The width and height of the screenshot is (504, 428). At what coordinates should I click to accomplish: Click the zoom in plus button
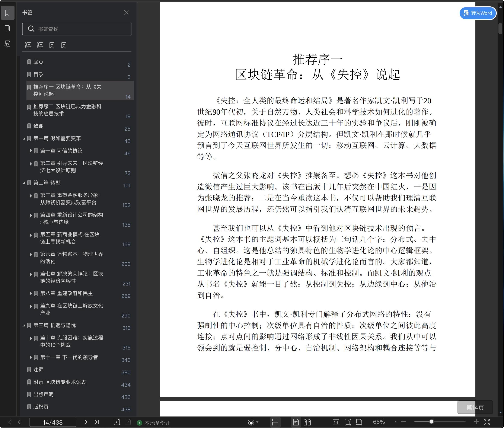click(476, 422)
